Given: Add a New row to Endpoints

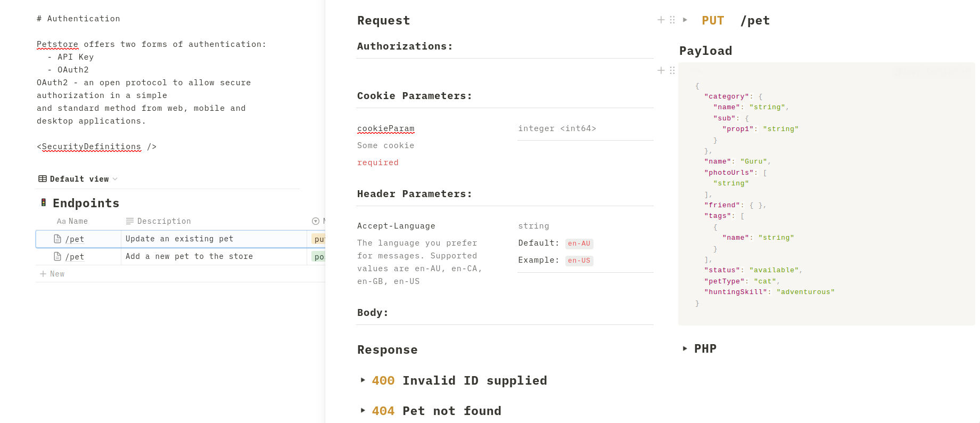Looking at the screenshot, I should (52, 274).
